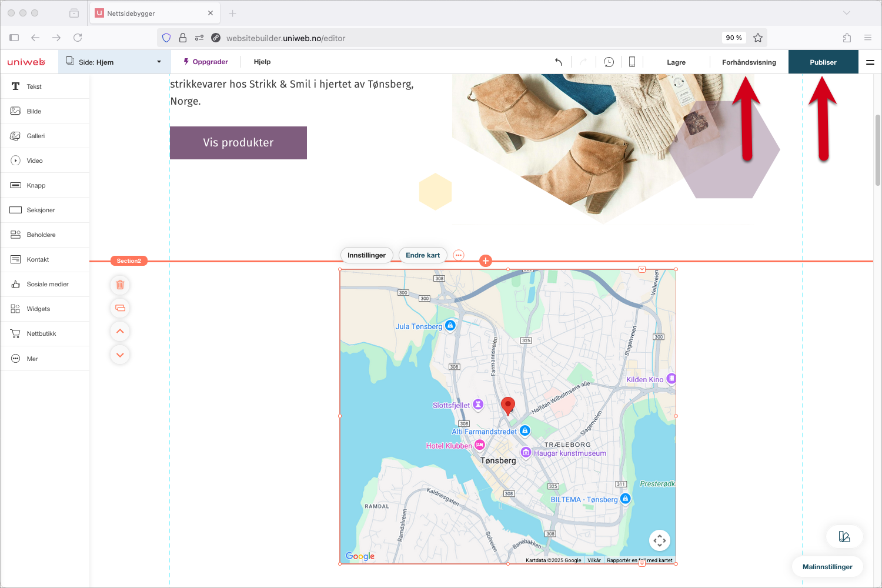Open the Side: Hjem page dropdown
This screenshot has width=882, height=588.
(115, 62)
